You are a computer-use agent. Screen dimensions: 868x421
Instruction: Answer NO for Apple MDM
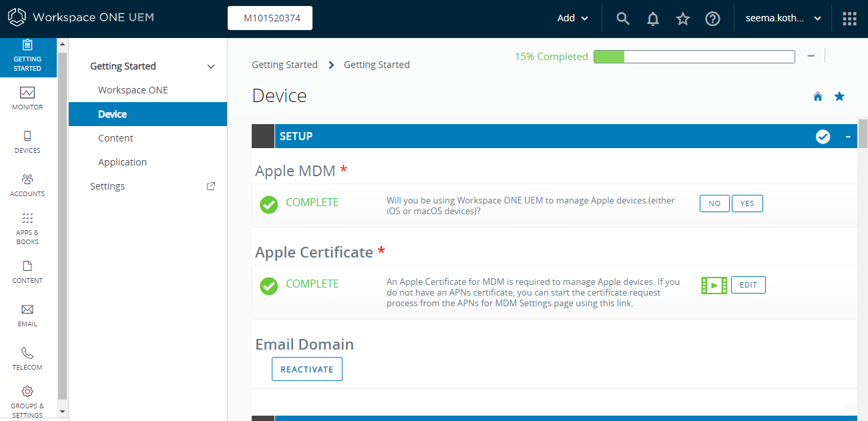[714, 203]
